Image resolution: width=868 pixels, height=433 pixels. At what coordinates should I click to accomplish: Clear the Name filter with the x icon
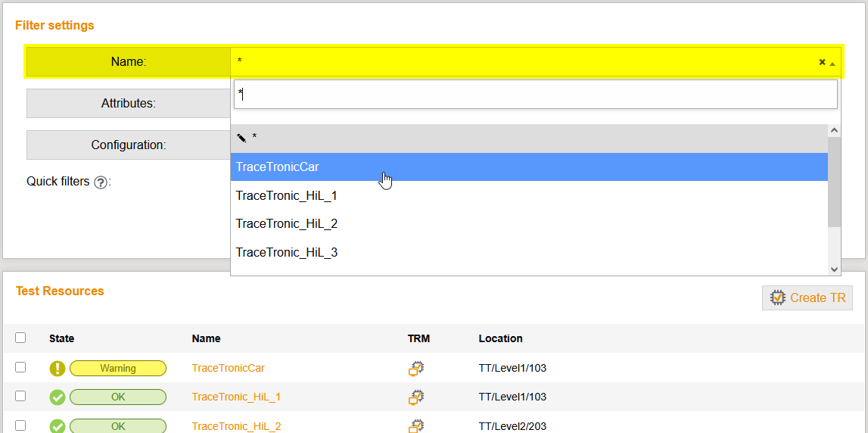822,63
